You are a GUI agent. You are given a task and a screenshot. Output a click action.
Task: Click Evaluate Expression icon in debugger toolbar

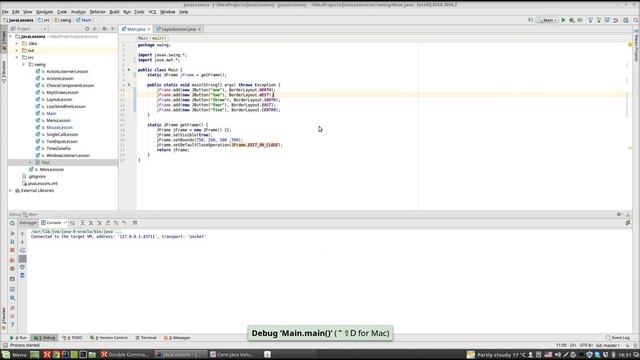[x=135, y=223]
